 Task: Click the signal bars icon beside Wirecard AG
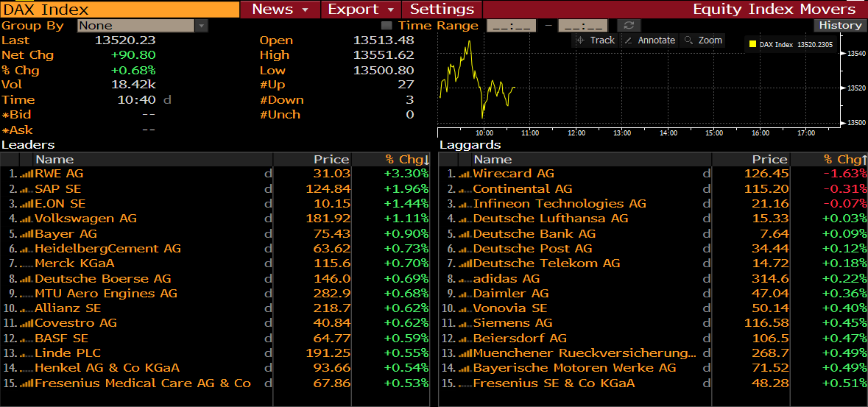coord(465,174)
